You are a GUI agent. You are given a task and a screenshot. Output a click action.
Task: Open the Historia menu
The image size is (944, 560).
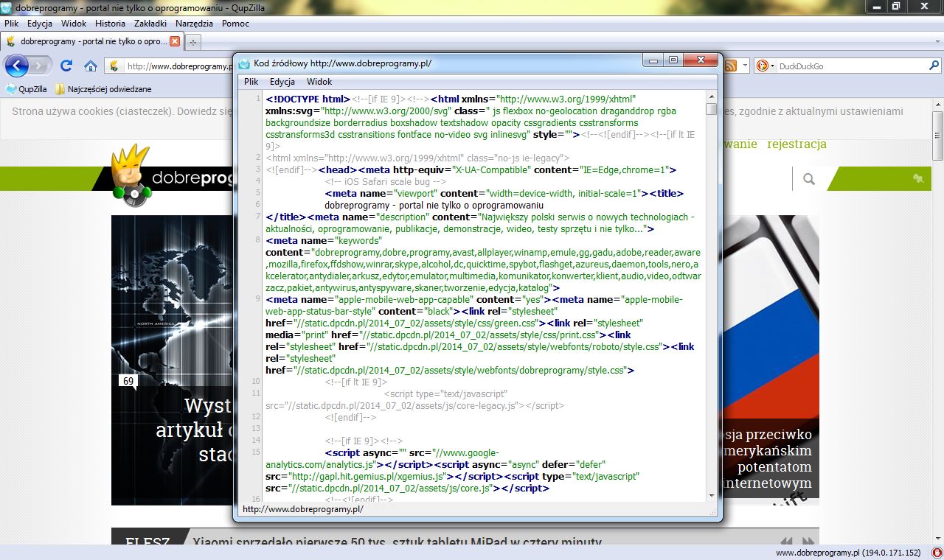pyautogui.click(x=110, y=24)
